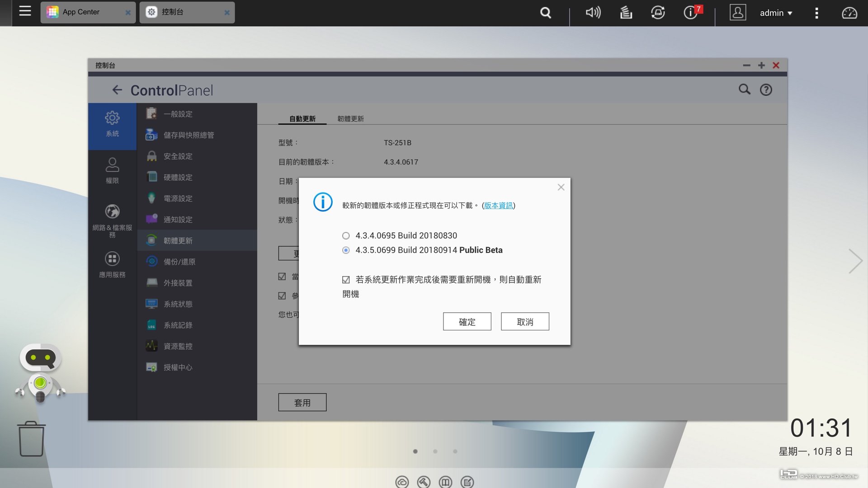Toggle auto-restart after update checkbox
The image size is (868, 488).
(346, 280)
